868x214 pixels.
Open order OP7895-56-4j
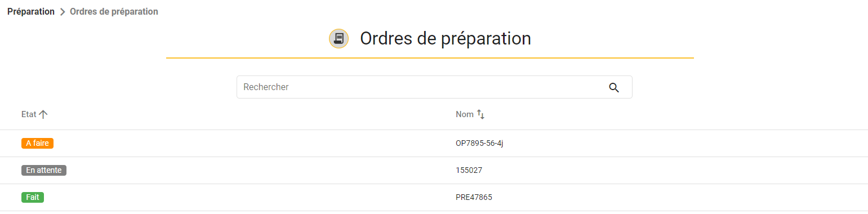click(479, 143)
